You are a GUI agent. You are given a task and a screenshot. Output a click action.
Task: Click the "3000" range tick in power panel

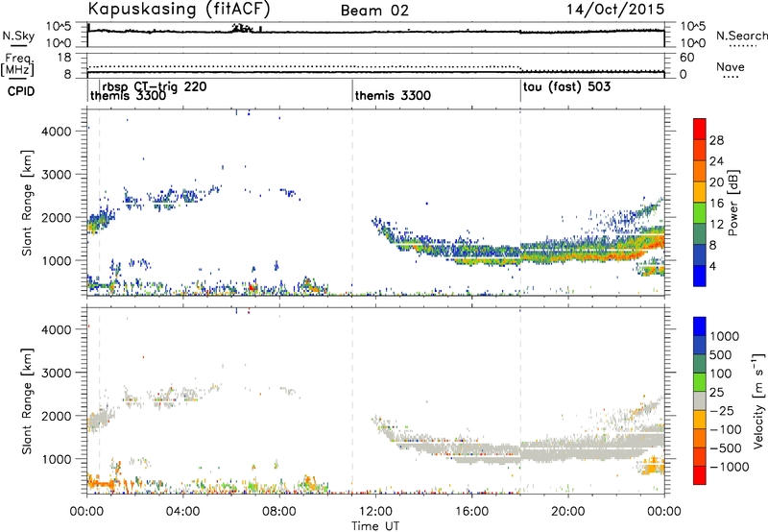click(56, 175)
